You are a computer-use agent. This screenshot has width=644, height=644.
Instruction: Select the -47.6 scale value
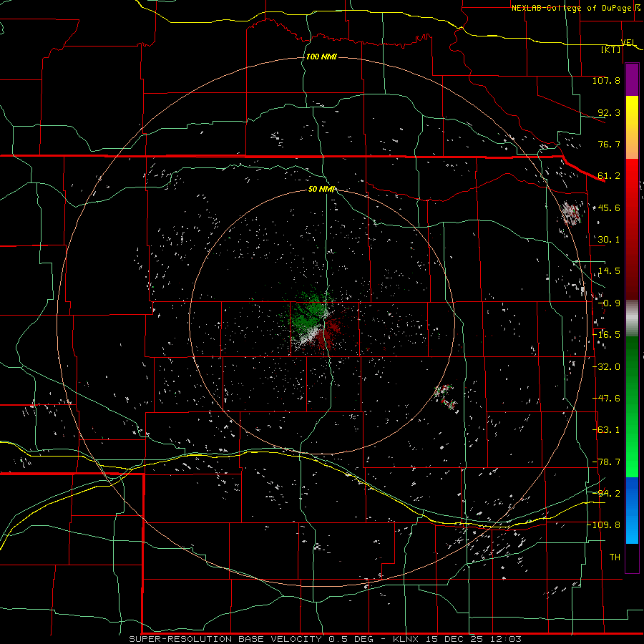pos(606,399)
